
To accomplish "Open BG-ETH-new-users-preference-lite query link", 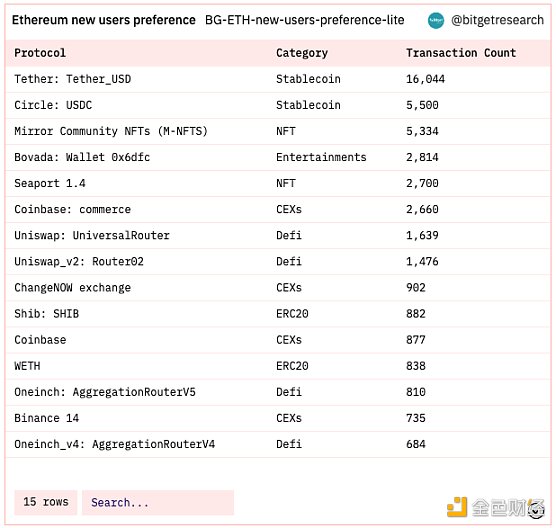I will (x=305, y=20).
